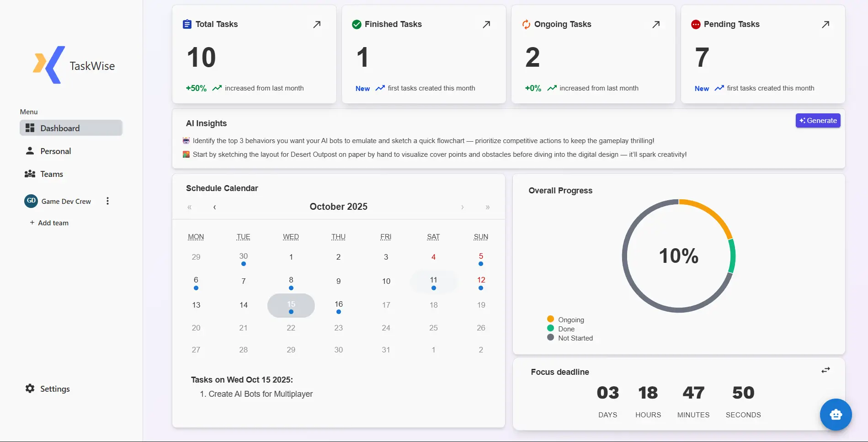This screenshot has height=442, width=868.
Task: Select October 16 on the calendar
Action: [338, 305]
